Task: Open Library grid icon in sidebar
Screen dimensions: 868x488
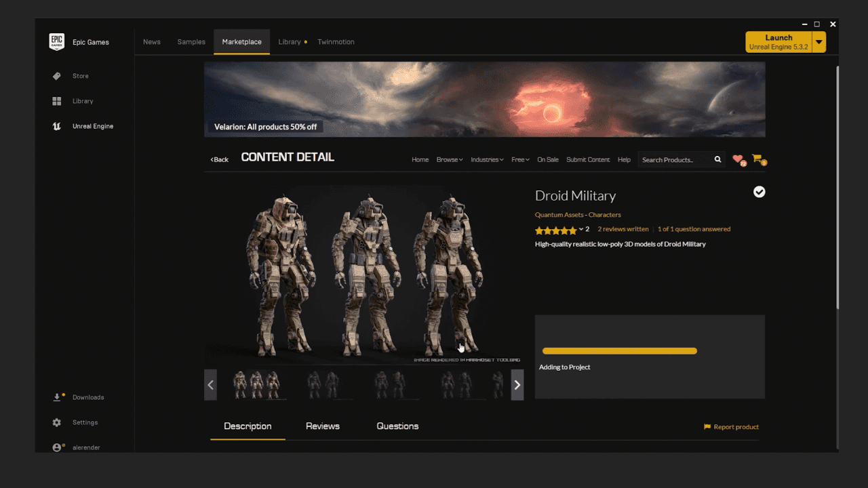Action: (x=57, y=101)
